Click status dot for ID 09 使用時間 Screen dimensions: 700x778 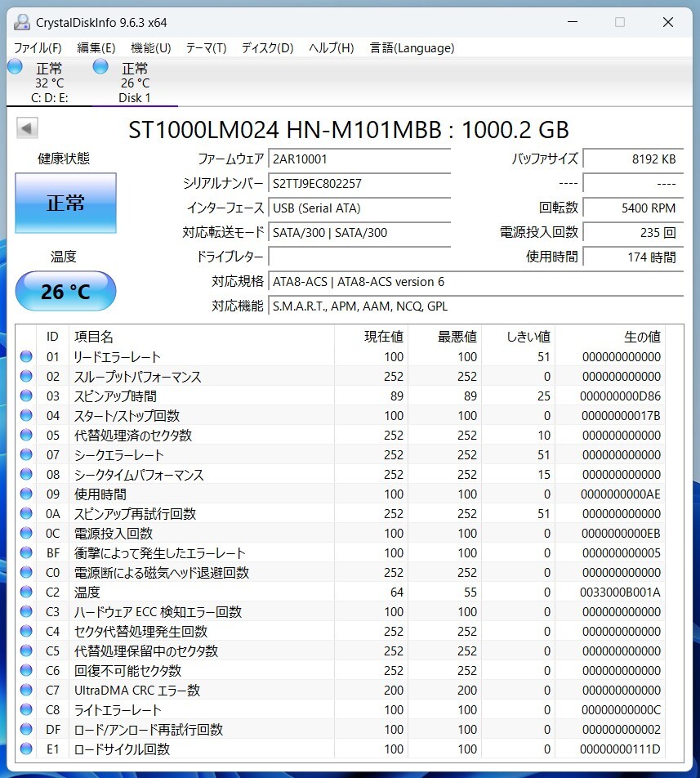[26, 494]
